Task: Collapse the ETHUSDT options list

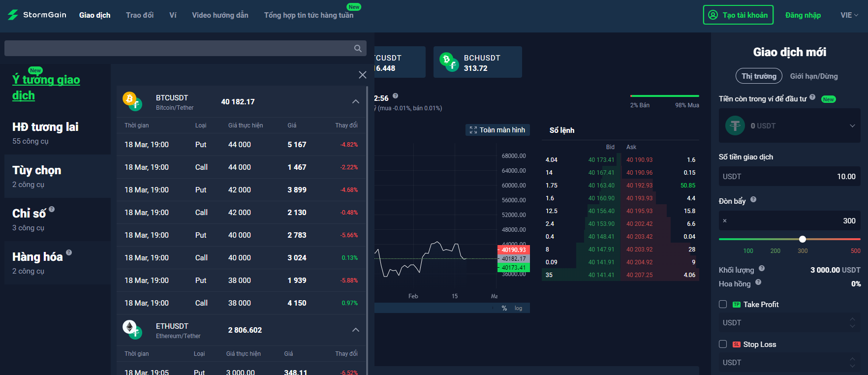Action: coord(356,330)
